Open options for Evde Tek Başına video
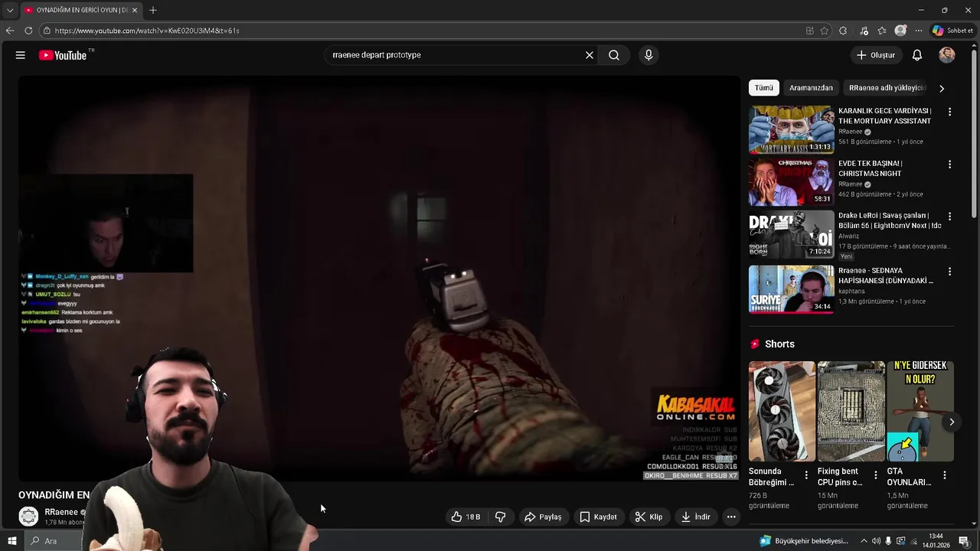Viewport: 980px width, 551px height. (949, 165)
